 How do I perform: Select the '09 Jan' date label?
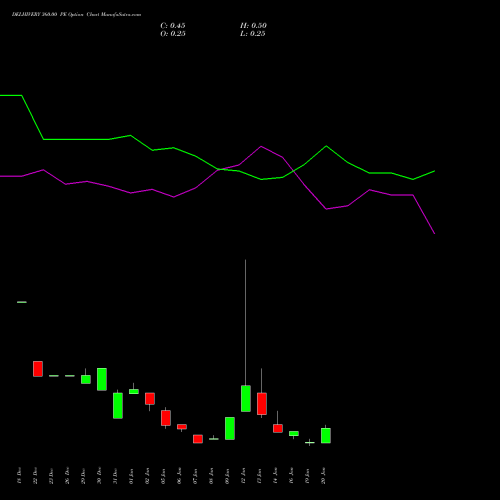click(x=227, y=476)
